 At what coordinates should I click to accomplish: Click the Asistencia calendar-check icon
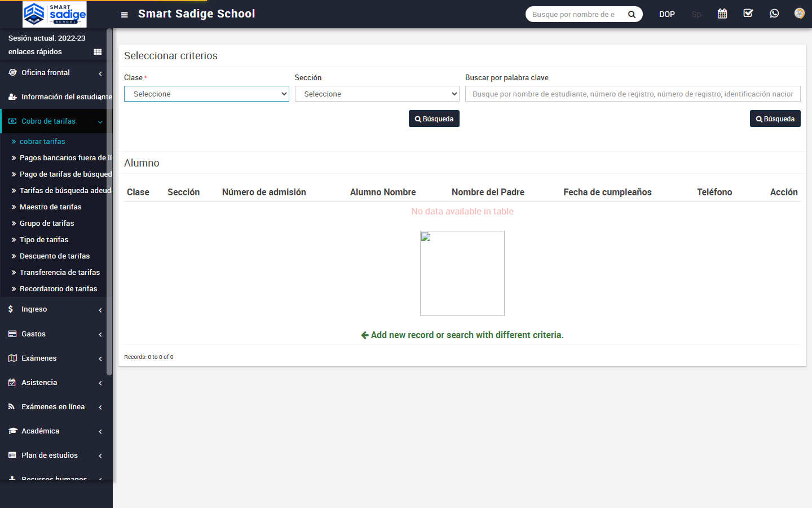click(12, 382)
